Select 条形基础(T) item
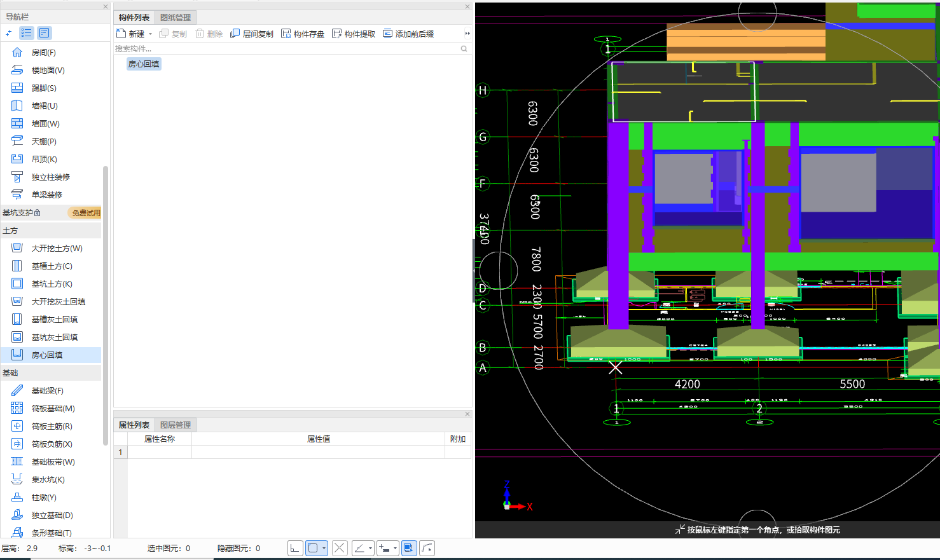Screen dimensions: 940x560 tap(51, 533)
